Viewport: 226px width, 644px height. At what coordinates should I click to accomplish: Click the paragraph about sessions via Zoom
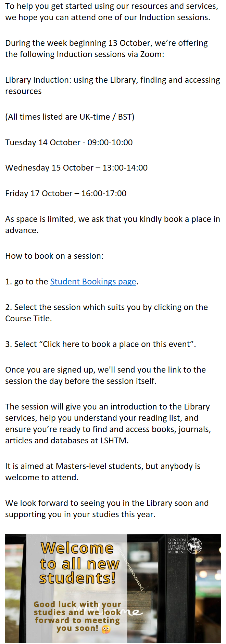coord(106,49)
